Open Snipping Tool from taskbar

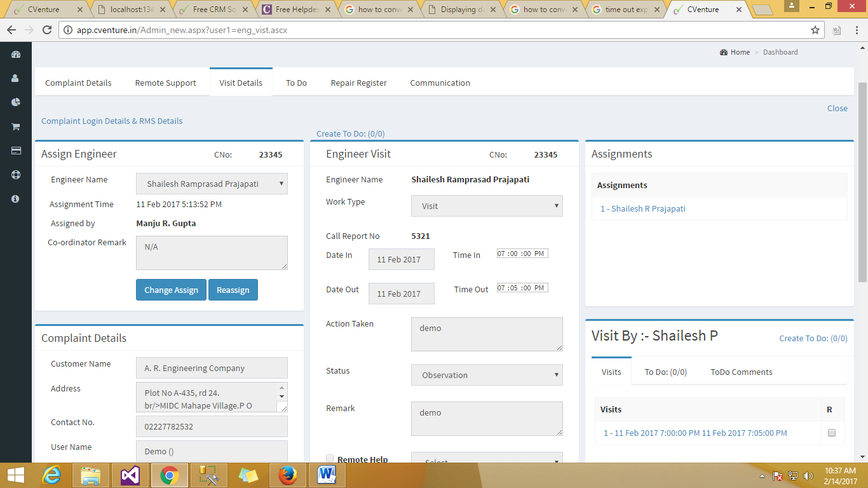(208, 475)
